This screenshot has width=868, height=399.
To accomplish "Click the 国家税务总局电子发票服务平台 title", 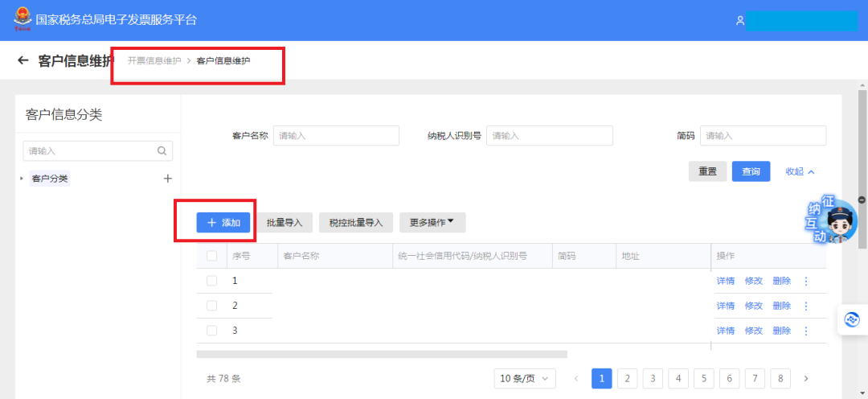I will click(117, 20).
